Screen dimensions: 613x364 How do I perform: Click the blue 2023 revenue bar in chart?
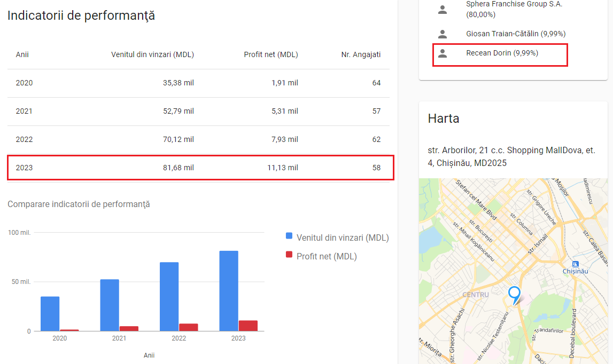tap(229, 291)
